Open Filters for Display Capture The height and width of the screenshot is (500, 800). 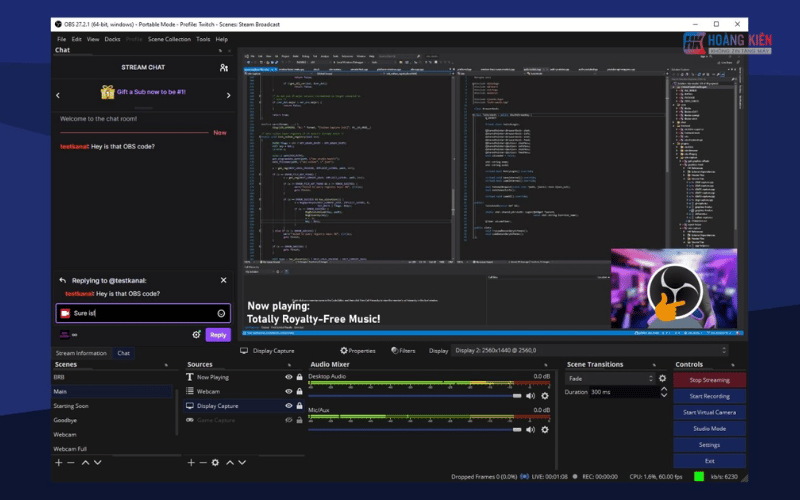403,351
